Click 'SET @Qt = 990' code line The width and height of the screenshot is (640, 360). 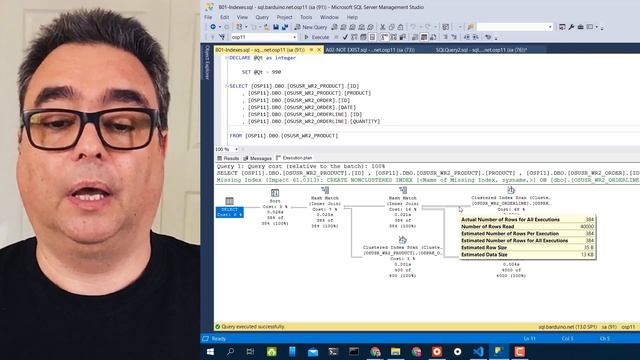coord(261,72)
